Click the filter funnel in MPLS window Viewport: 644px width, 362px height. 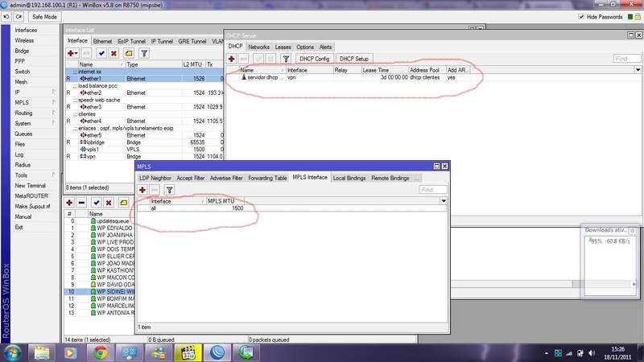coord(169,190)
